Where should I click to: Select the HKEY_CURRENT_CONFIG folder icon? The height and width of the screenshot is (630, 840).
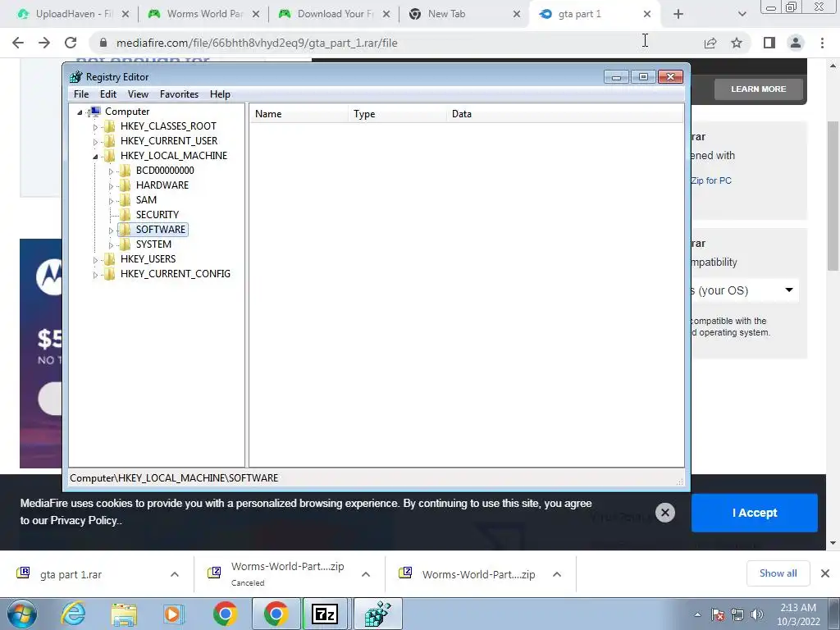pyautogui.click(x=109, y=274)
